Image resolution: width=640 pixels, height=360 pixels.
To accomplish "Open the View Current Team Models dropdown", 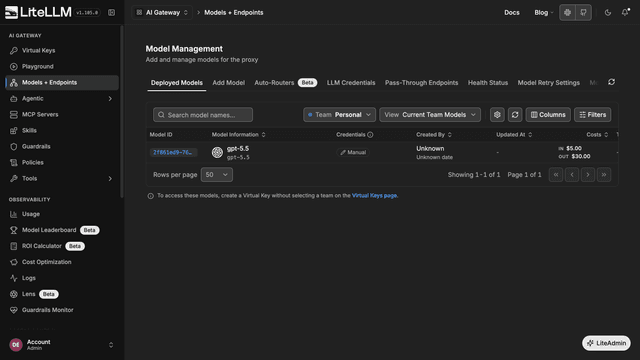I will pos(430,115).
